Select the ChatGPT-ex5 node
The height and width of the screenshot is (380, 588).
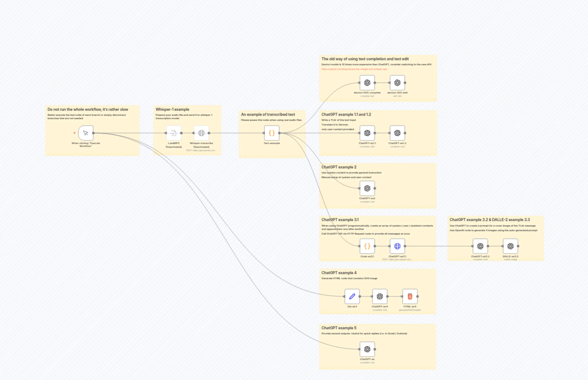coord(367,349)
